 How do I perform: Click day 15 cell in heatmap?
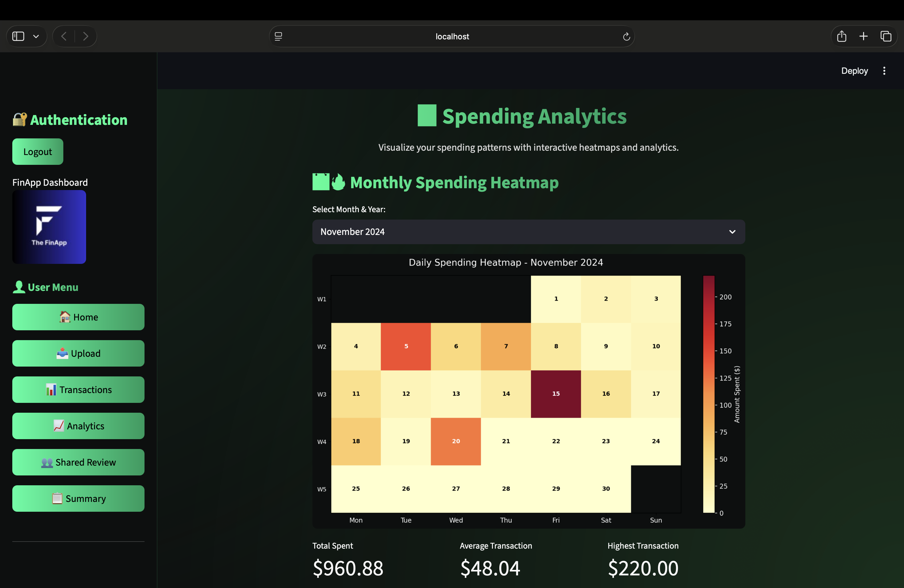point(556,394)
